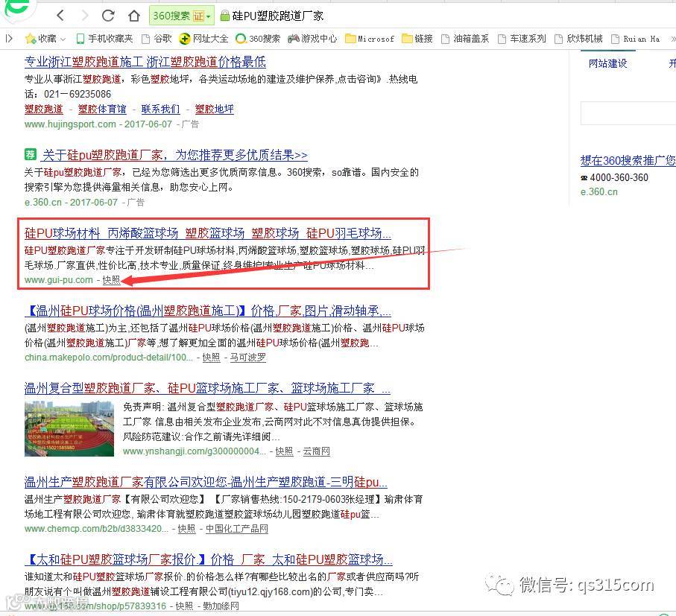Click the address bar text 硅PU塑胶跑道厂家
Image resolution: width=676 pixels, height=616 pixels.
pos(278,16)
